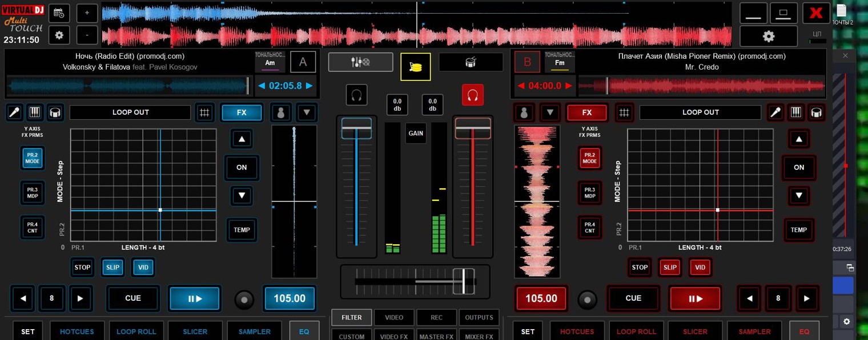Image resolution: width=868 pixels, height=340 pixels.
Task: Click the left channel volume fader
Action: pos(356,128)
